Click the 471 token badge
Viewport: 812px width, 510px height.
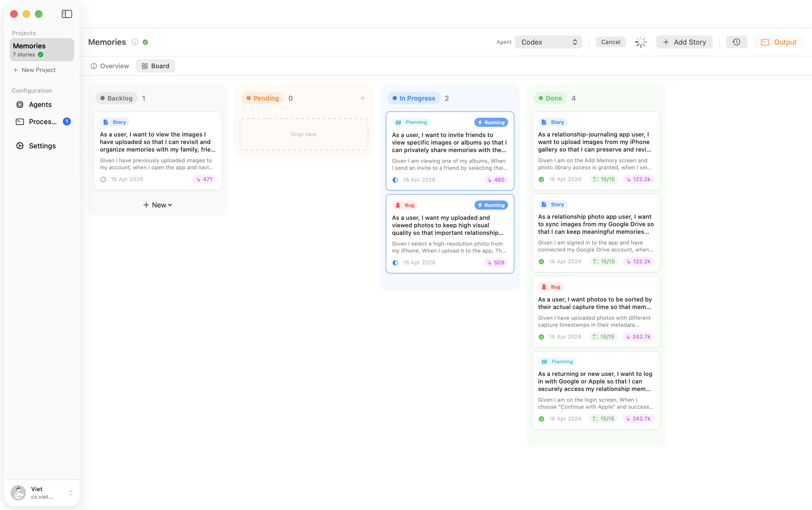tap(204, 179)
